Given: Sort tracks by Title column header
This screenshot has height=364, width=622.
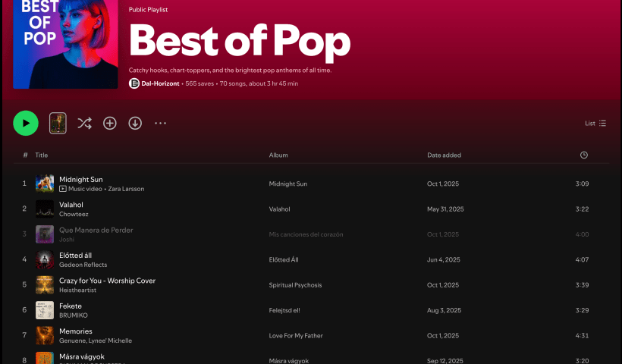Looking at the screenshot, I should [41, 155].
